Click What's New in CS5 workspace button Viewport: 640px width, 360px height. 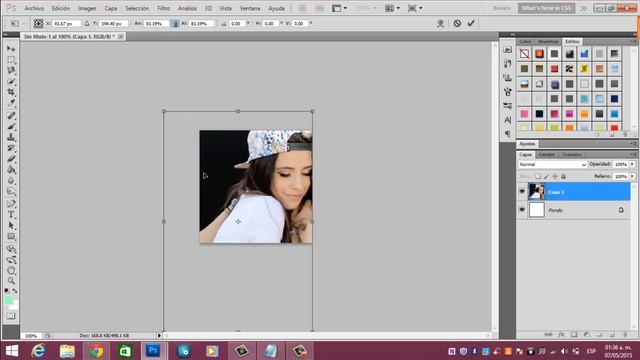click(547, 8)
